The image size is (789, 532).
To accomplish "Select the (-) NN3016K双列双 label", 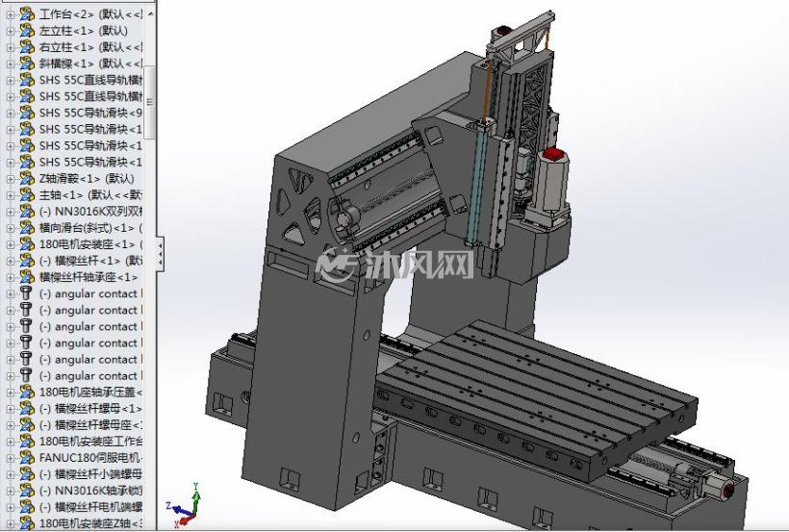I will 90,212.
